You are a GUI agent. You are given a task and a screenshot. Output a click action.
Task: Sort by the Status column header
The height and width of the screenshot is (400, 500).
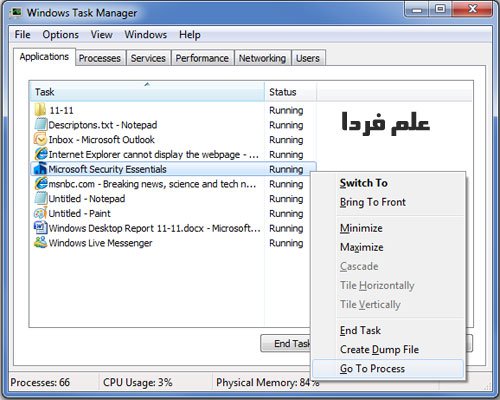coord(290,92)
